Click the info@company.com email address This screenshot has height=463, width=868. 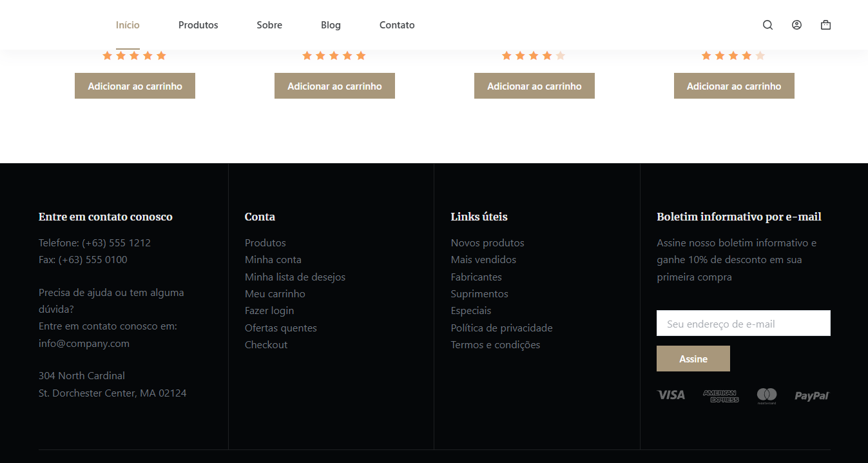tap(84, 343)
